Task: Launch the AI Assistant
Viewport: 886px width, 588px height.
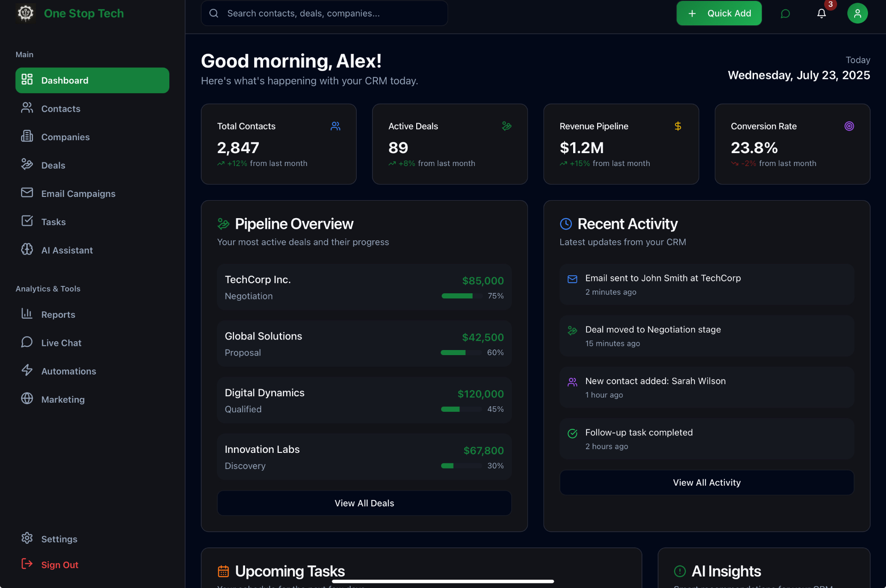Action: point(92,250)
